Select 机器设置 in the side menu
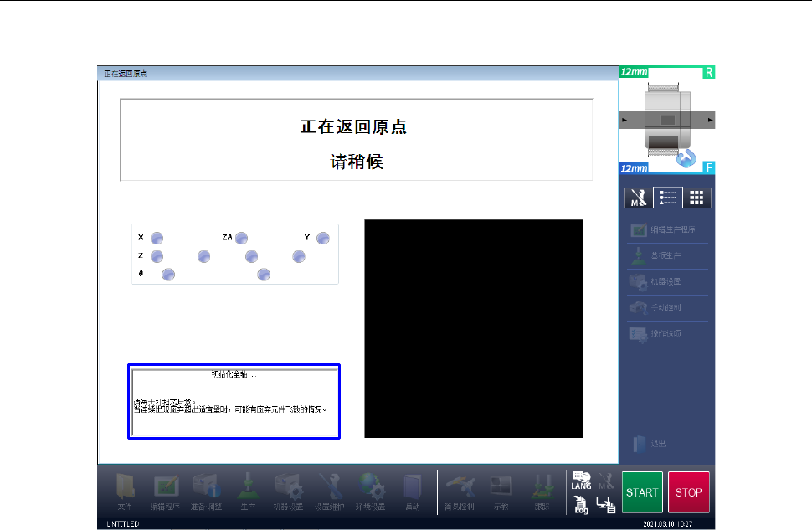812x530 pixels. (667, 281)
